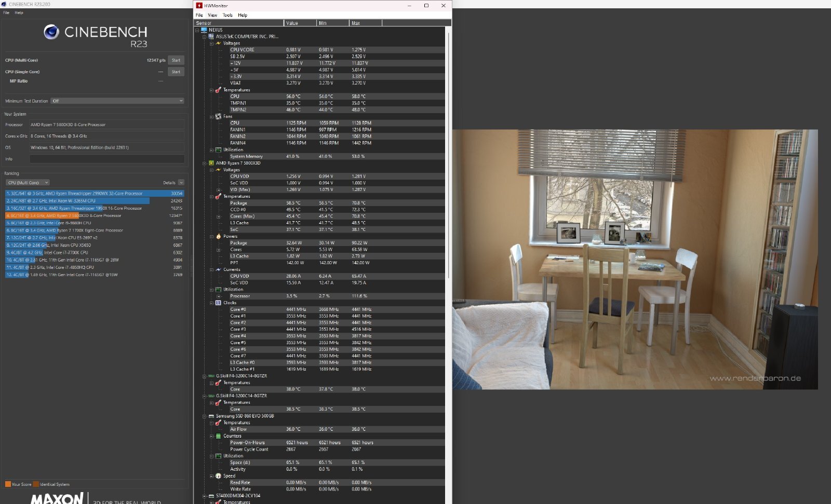
Task: Collapse the first G.Skill F4-3200C14-8GTZR node
Action: (x=204, y=376)
